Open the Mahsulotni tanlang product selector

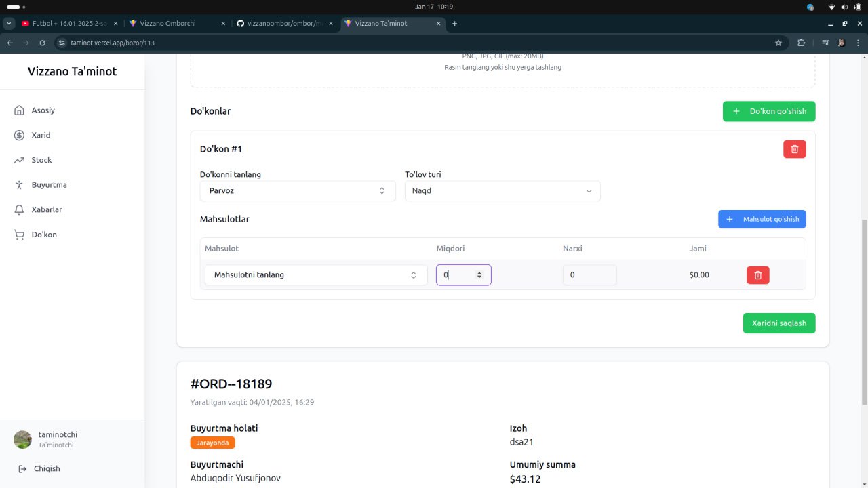[x=315, y=275]
